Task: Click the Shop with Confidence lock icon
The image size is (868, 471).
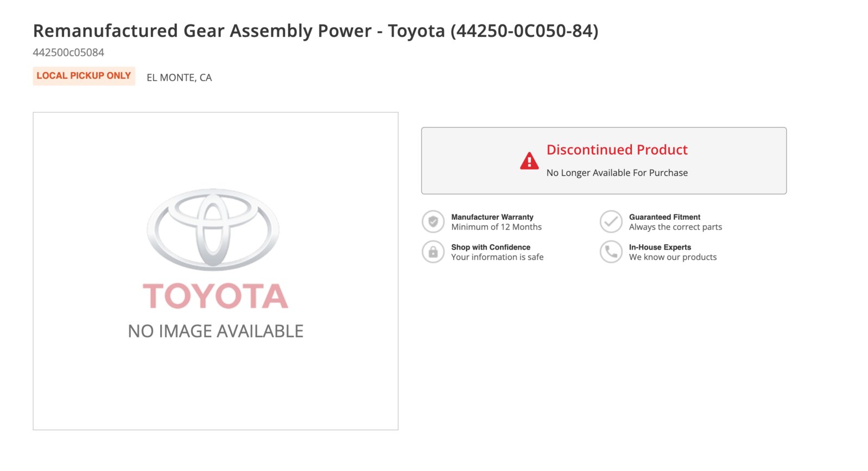Action: tap(433, 252)
